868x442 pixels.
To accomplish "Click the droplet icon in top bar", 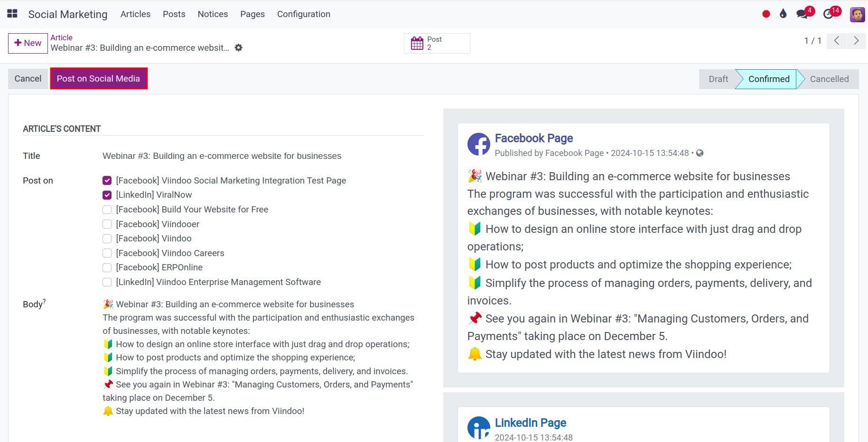I will 783,14.
